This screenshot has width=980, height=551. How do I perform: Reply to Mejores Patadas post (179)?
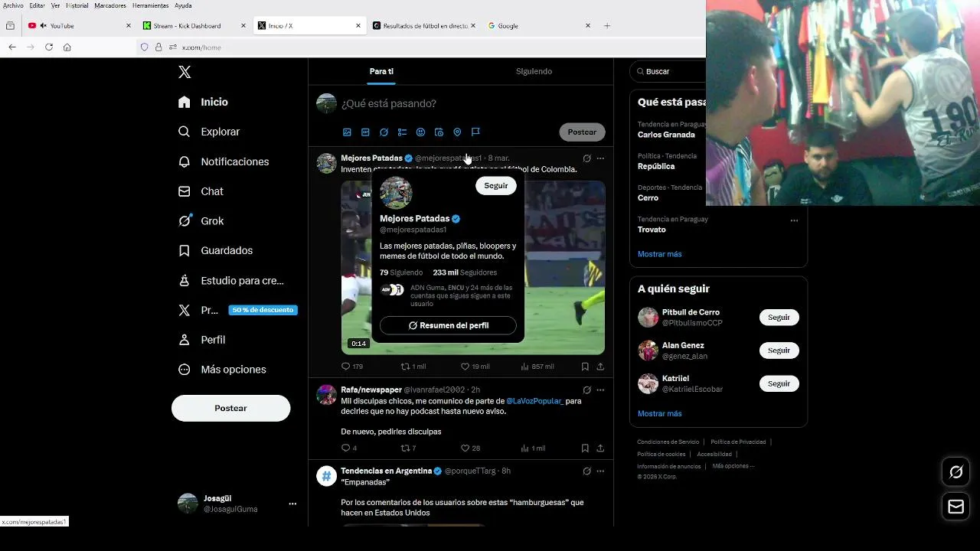352,367
